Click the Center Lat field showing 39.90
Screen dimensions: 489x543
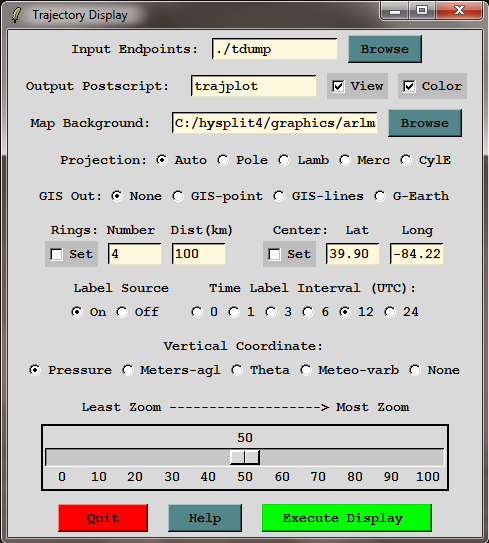pyautogui.click(x=353, y=254)
